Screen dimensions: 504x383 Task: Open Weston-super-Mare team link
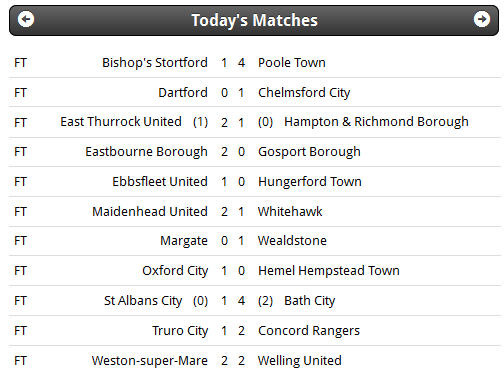[150, 361]
